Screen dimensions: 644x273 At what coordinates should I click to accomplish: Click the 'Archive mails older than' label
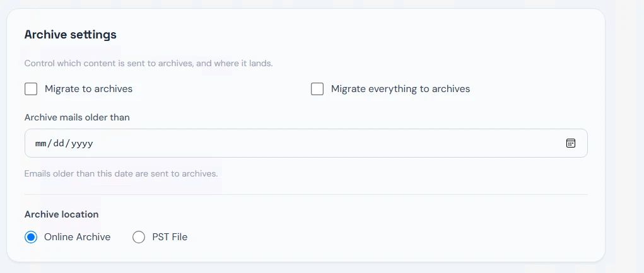click(77, 117)
